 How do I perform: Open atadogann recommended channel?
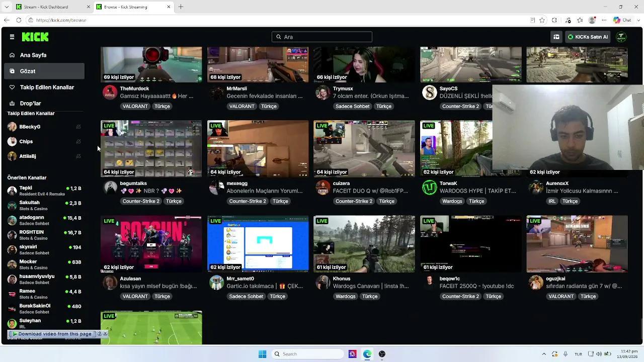click(x=44, y=220)
